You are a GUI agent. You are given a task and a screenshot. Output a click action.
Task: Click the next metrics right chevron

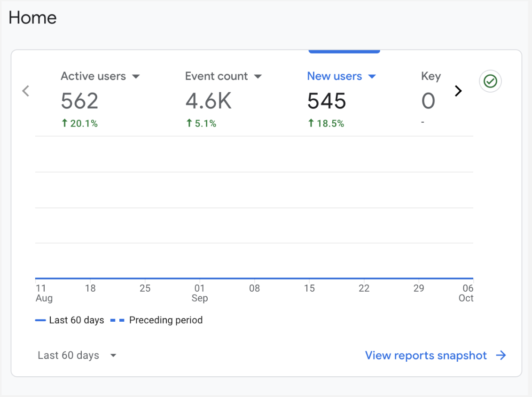tap(458, 91)
